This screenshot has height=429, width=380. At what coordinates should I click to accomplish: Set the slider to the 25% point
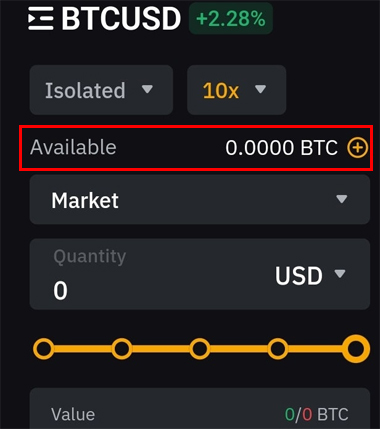122,349
